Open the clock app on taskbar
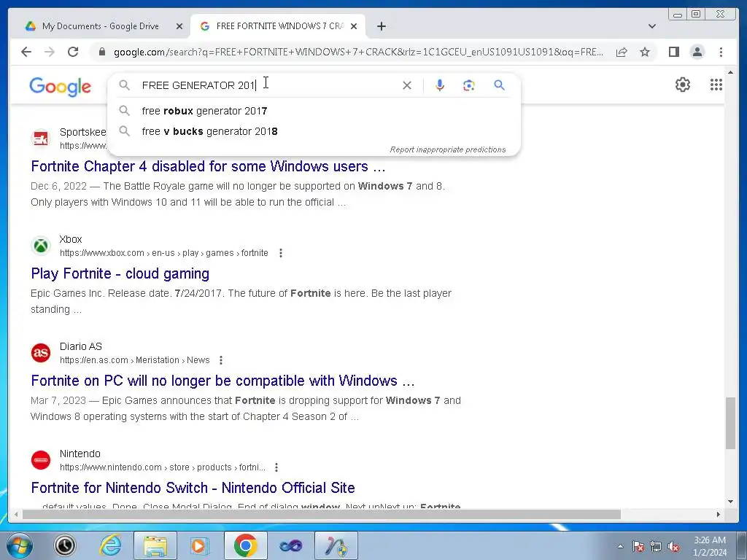This screenshot has height=560, width=747. (65, 545)
